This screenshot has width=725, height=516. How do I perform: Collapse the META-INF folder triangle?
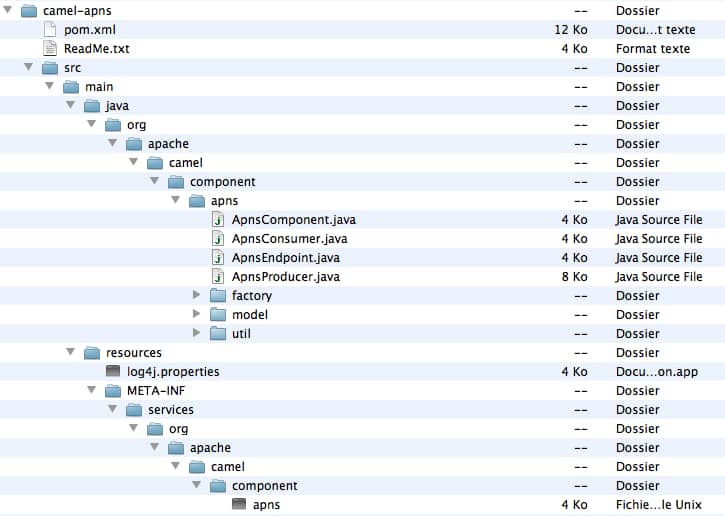tap(92, 390)
